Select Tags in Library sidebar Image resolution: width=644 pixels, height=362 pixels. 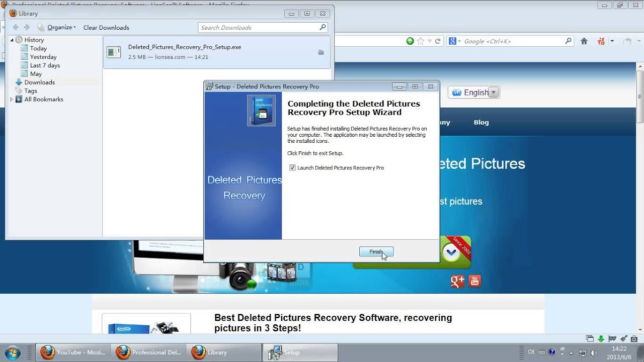click(x=31, y=91)
